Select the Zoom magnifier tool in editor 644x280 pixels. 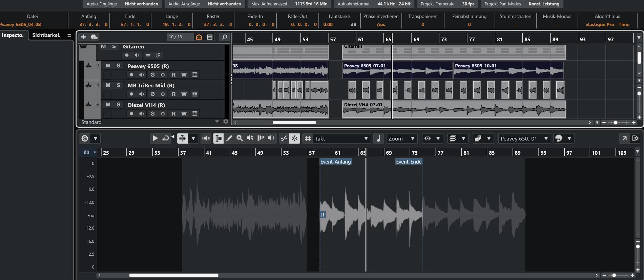point(240,138)
